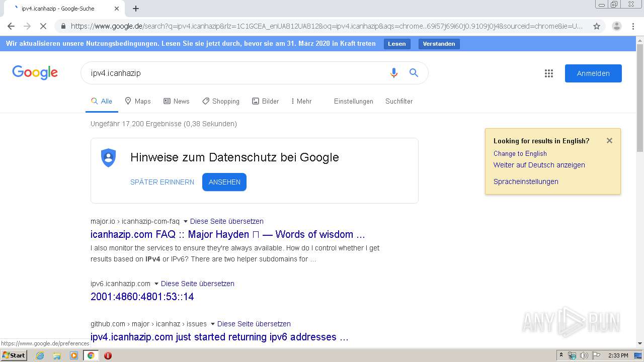Screen dimensions: 644x362
Task: Go back with the browser back arrow
Action: point(11,26)
